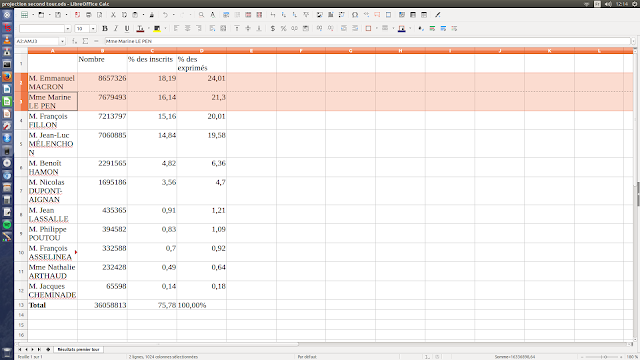Select cell with value 7213797
Image resolution: width=640 pixels, height=360 pixels.
102,120
